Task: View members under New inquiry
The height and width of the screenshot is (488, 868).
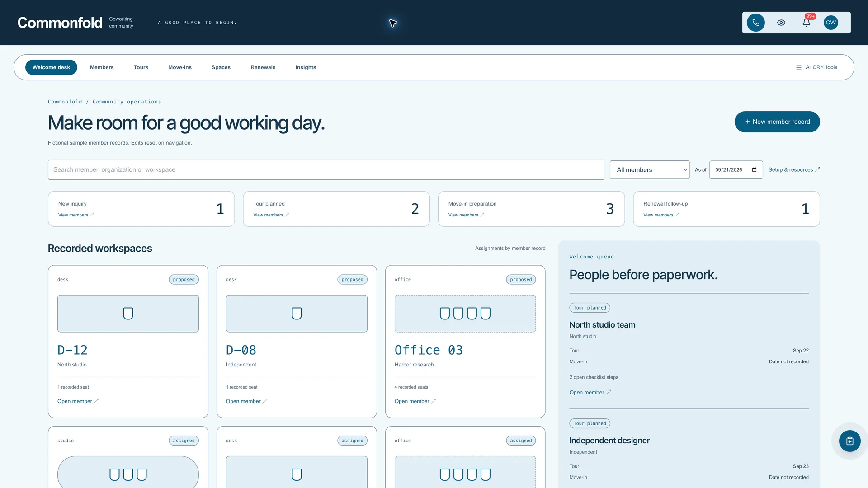Action: 75,215
